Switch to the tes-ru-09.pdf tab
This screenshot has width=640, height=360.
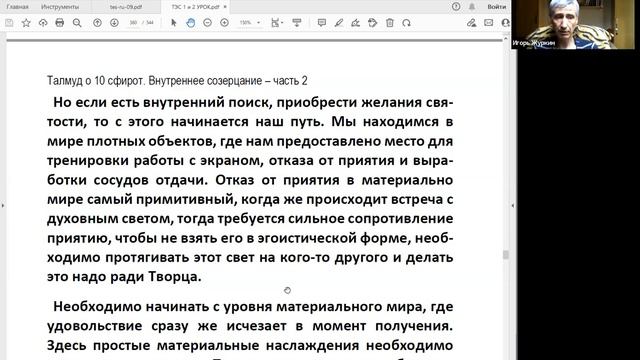point(126,7)
